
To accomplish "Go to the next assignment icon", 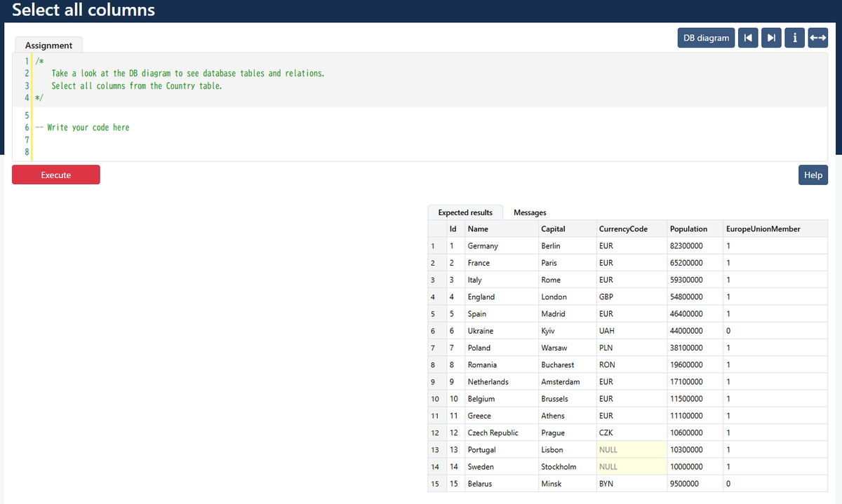I will (x=771, y=38).
